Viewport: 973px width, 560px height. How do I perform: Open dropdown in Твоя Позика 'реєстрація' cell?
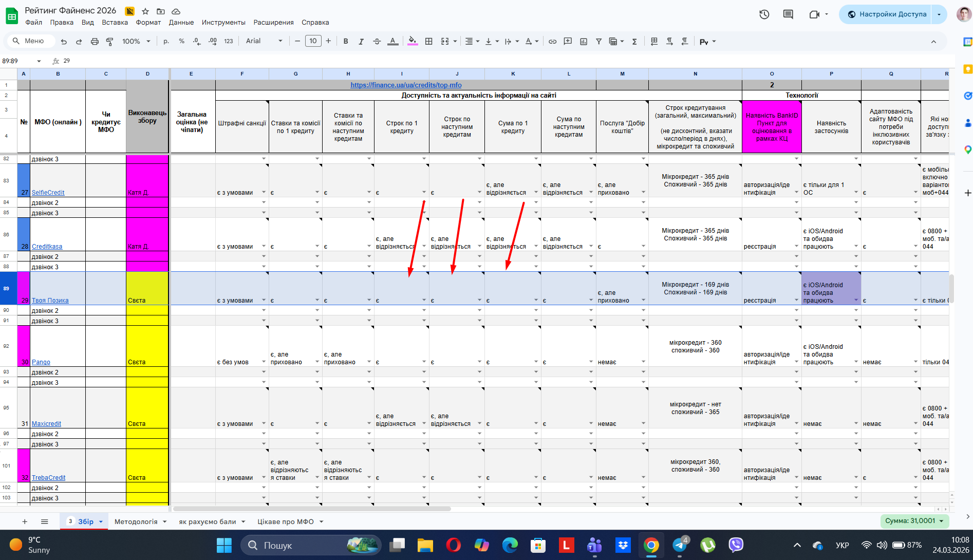pyautogui.click(x=797, y=301)
